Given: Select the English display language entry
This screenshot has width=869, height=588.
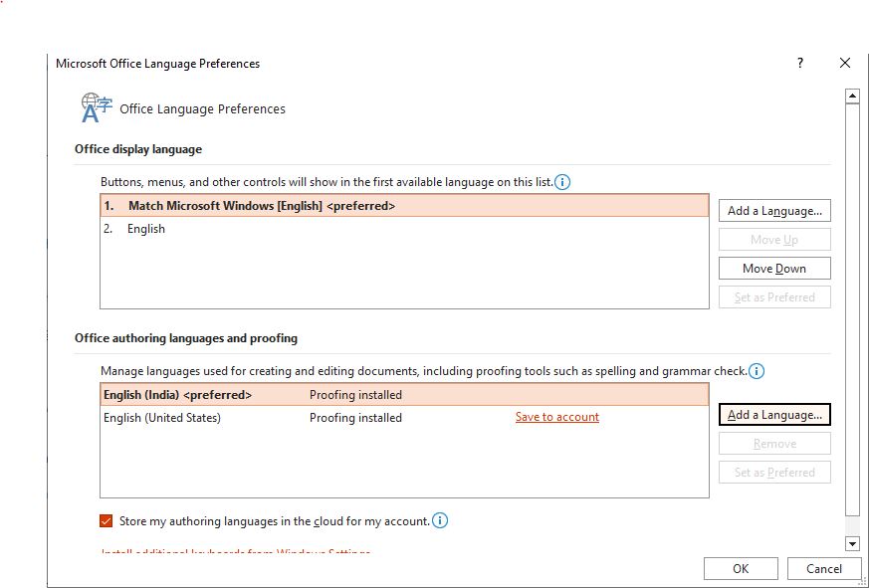Looking at the screenshot, I should [146, 228].
